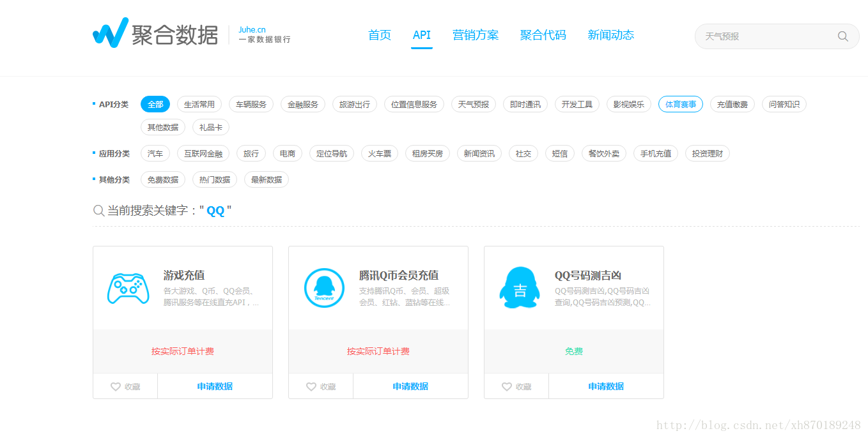
Task: Select the 问答知识 category filter
Action: pos(784,104)
